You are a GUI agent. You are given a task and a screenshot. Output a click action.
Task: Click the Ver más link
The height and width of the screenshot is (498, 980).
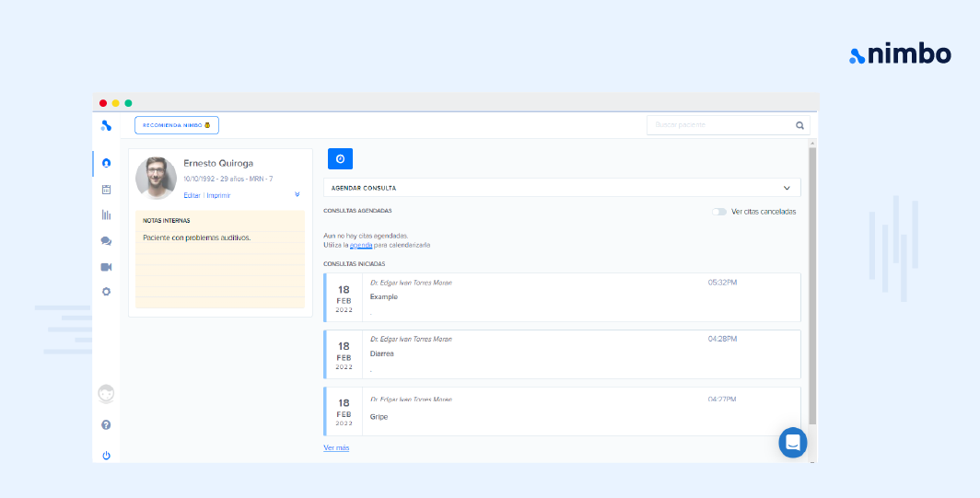336,448
